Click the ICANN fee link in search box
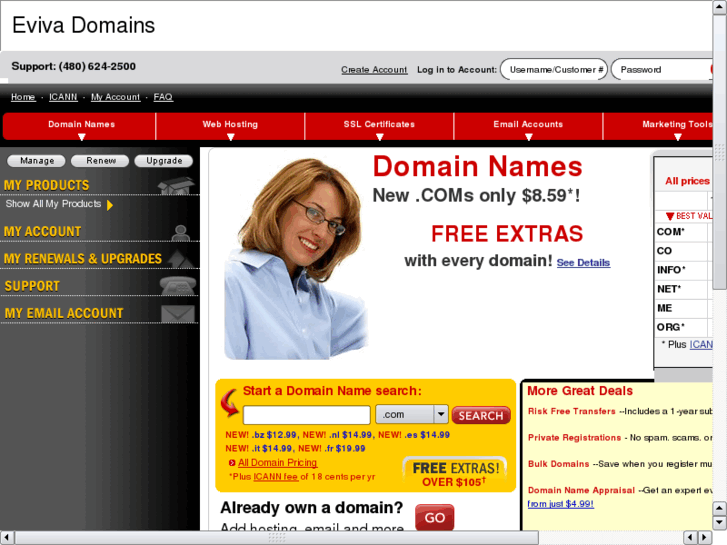This screenshot has height=545, width=727. click(x=276, y=477)
